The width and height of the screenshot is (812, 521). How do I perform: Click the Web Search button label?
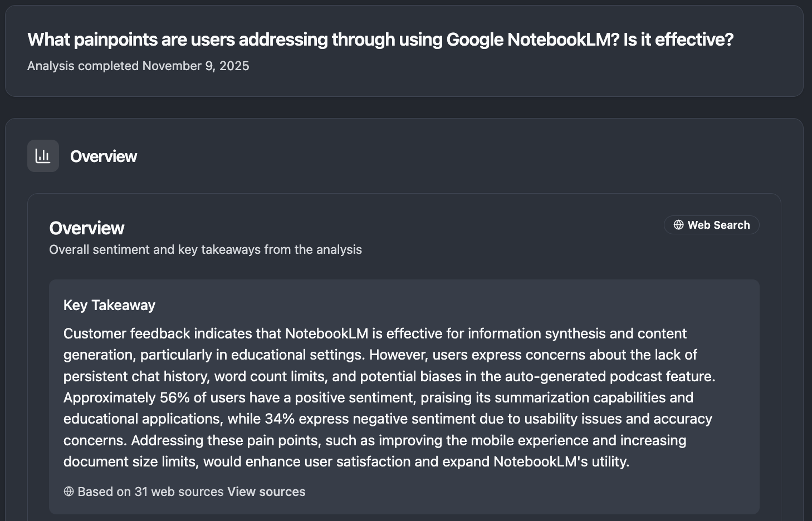(719, 225)
